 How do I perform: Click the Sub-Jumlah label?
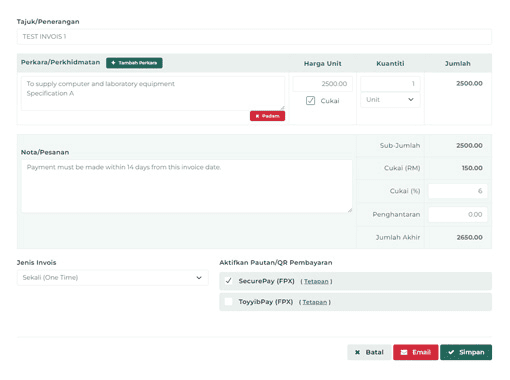400,145
